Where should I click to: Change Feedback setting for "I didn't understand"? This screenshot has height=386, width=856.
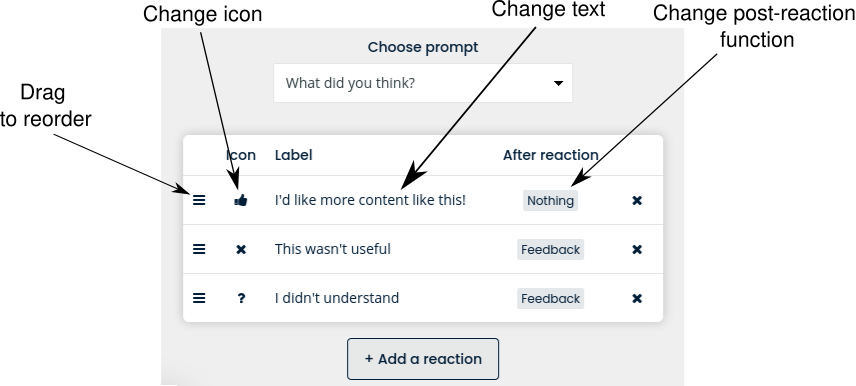550,298
